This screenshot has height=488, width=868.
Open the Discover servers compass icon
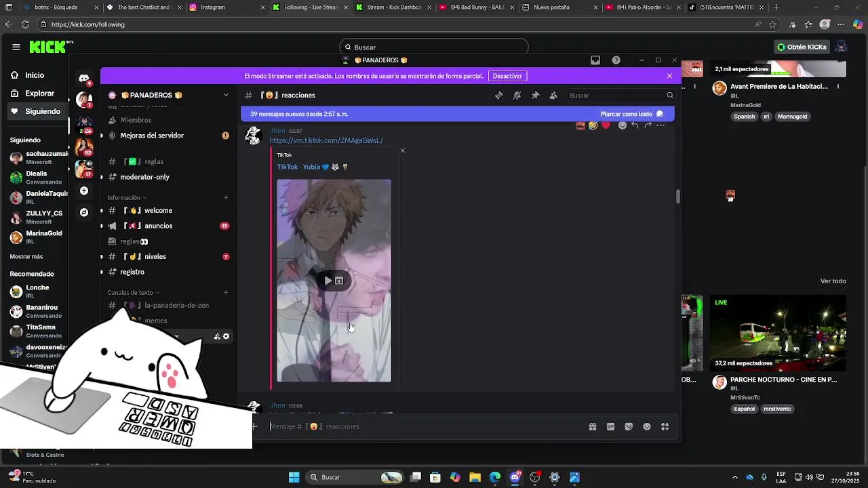84,212
